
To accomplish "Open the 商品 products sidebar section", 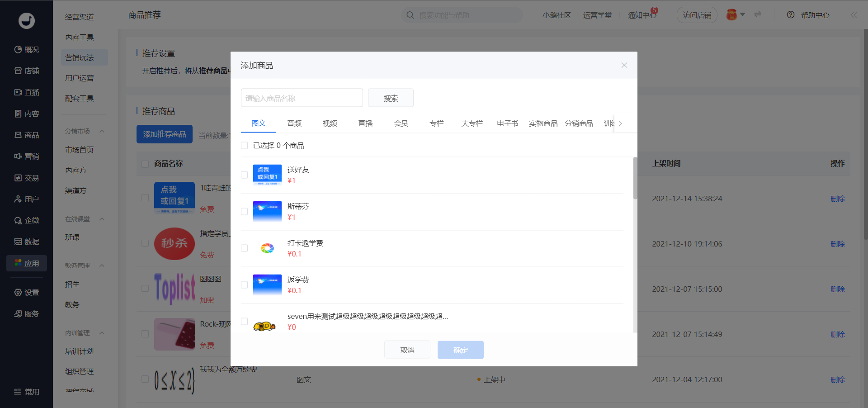I will 26,135.
